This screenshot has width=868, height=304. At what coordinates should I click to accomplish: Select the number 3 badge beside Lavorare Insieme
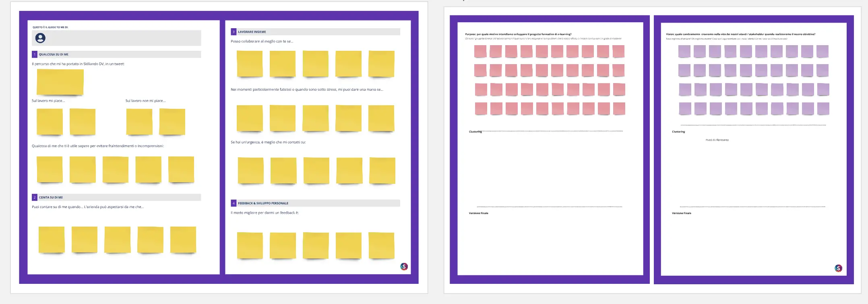point(234,32)
